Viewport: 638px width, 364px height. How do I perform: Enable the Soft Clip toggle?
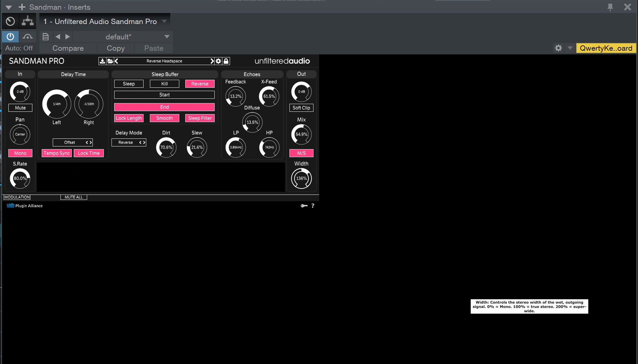pos(301,108)
